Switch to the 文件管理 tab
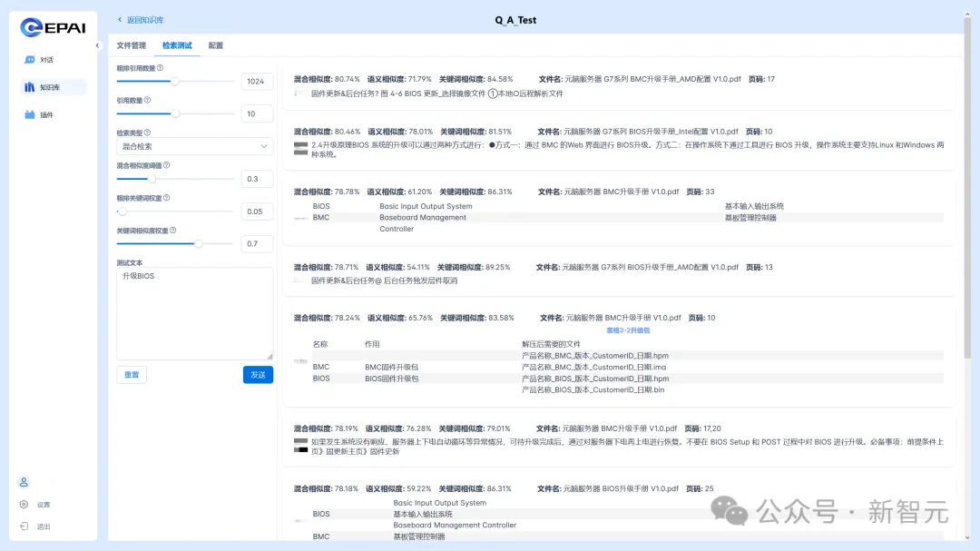 (131, 45)
